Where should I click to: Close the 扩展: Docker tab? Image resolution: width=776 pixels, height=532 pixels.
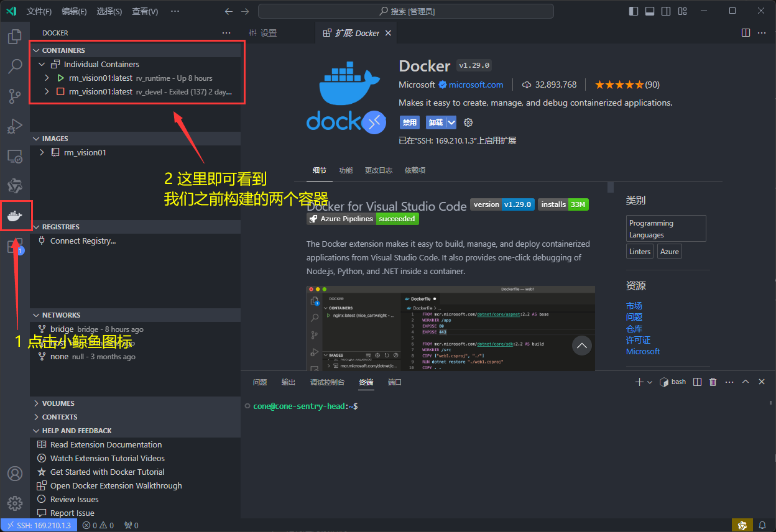click(389, 33)
